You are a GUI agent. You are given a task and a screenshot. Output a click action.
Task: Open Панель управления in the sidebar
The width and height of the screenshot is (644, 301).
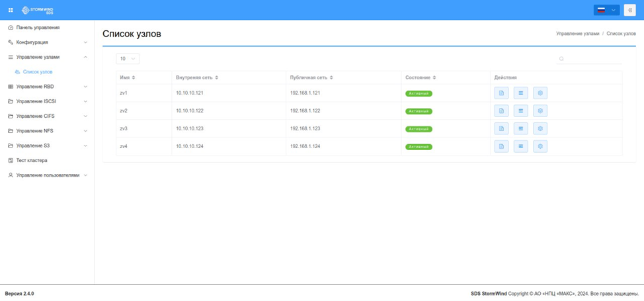(x=47, y=28)
